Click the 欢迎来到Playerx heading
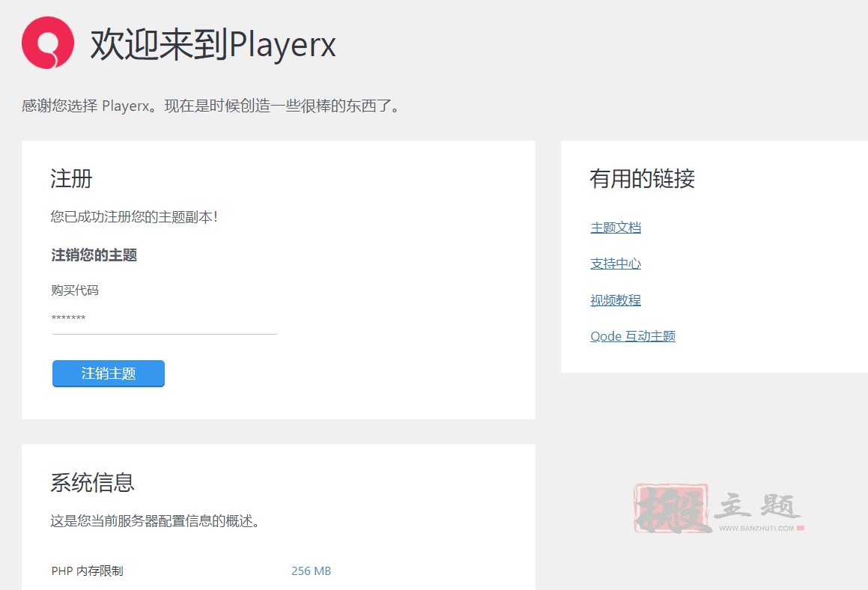This screenshot has width=868, height=590. [213, 44]
